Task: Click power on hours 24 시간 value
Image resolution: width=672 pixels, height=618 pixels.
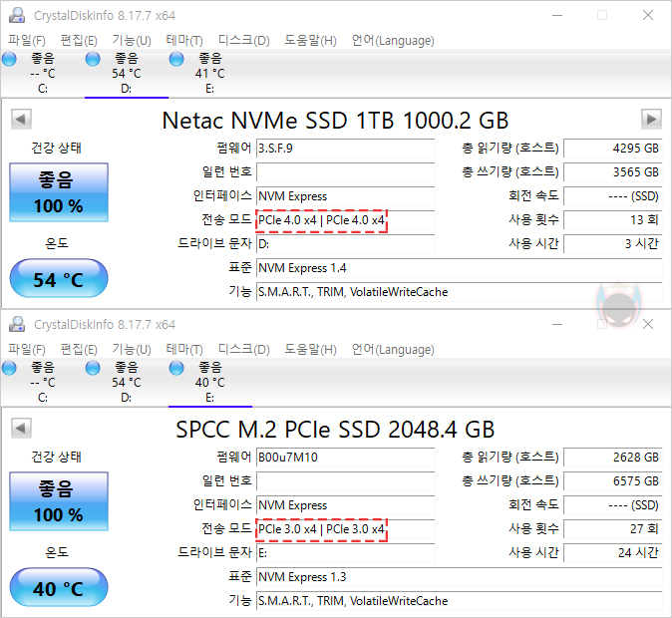Action: pyautogui.click(x=613, y=553)
